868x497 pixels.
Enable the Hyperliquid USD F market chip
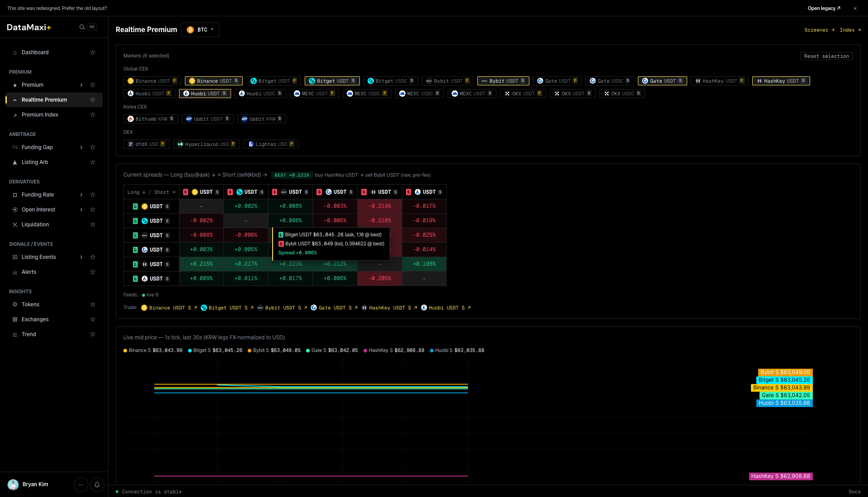[x=206, y=144]
